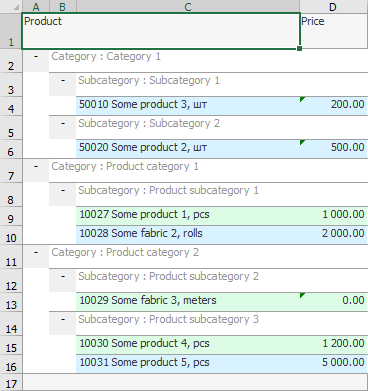Select row 8 header
Screen dimensions: 368x391
pos(11,195)
